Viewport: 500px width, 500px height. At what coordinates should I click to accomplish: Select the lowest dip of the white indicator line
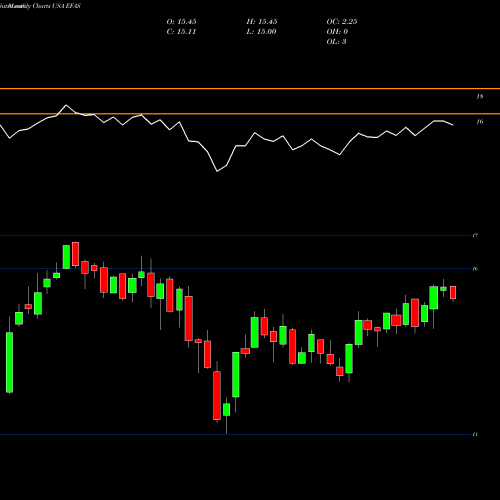click(x=217, y=171)
